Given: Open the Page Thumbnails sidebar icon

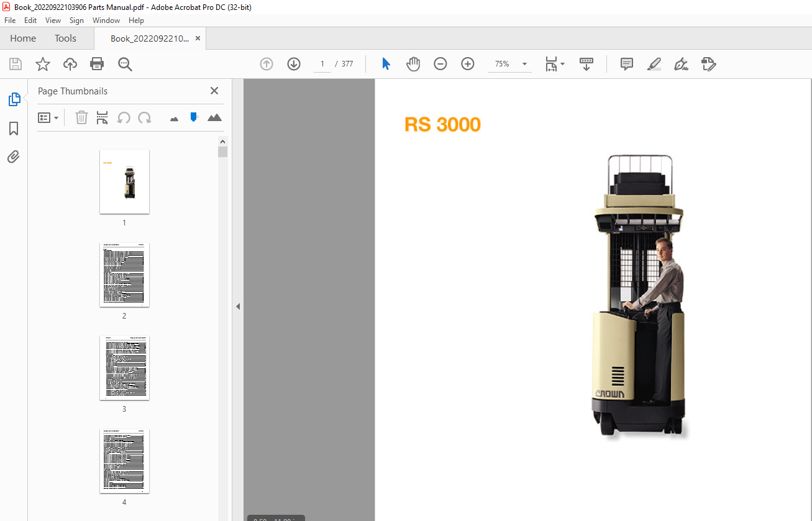Looking at the screenshot, I should pyautogui.click(x=14, y=99).
